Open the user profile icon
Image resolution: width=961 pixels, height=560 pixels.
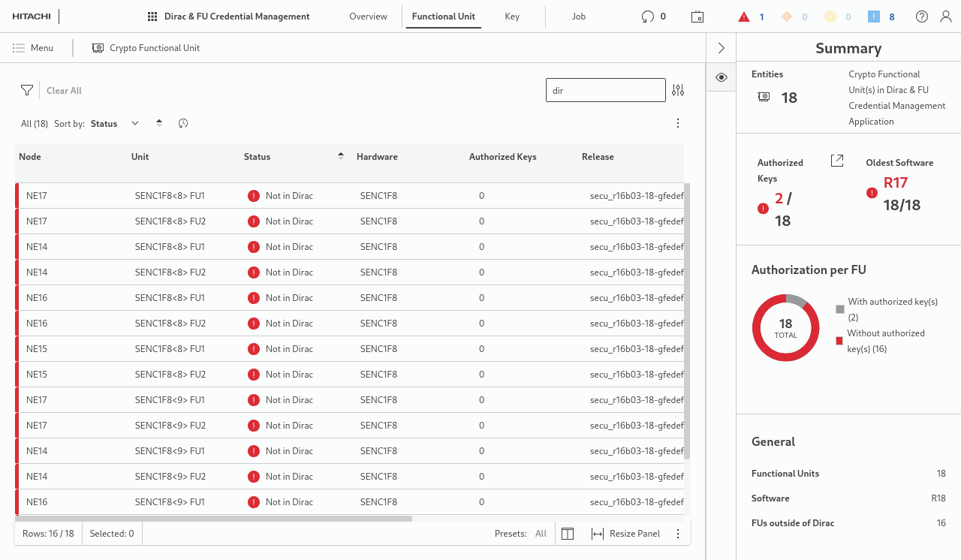[x=946, y=17]
